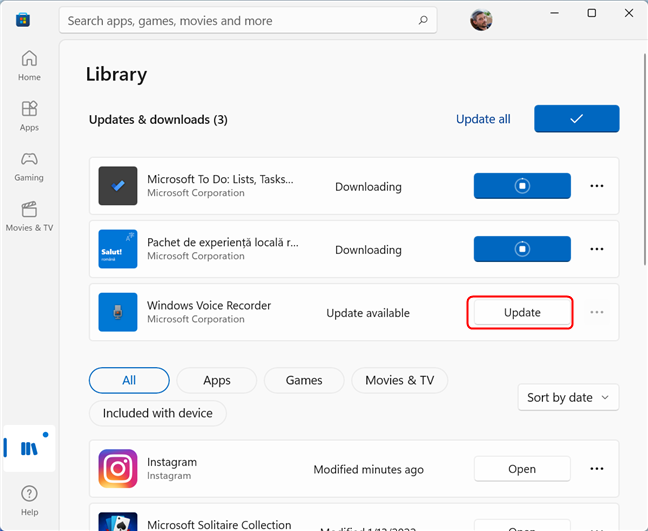This screenshot has height=531, width=648.
Task: Select the Games filter tab
Action: 304,380
